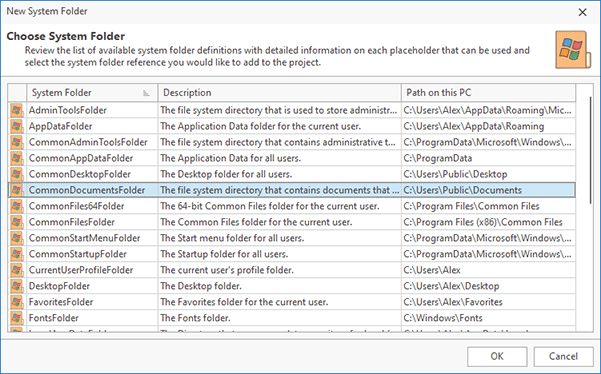The image size is (601, 374).
Task: Click description 'The current user's profile folder.'
Action: coord(227,270)
